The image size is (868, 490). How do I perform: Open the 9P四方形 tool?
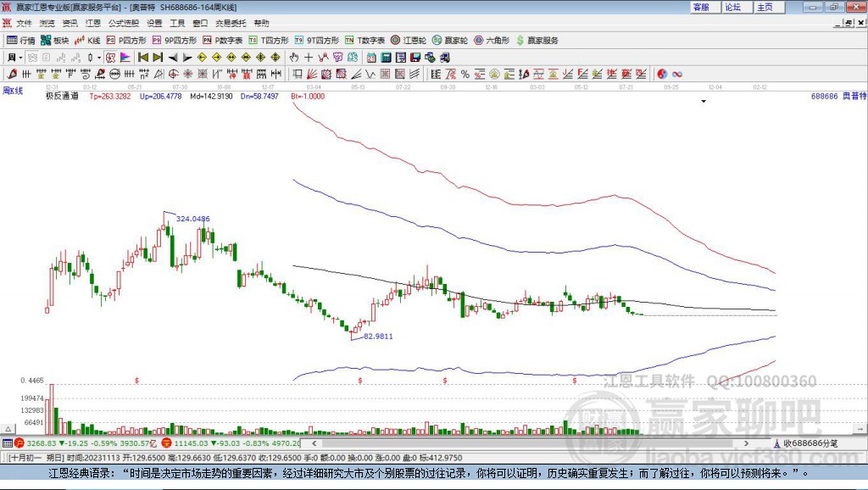click(x=175, y=41)
